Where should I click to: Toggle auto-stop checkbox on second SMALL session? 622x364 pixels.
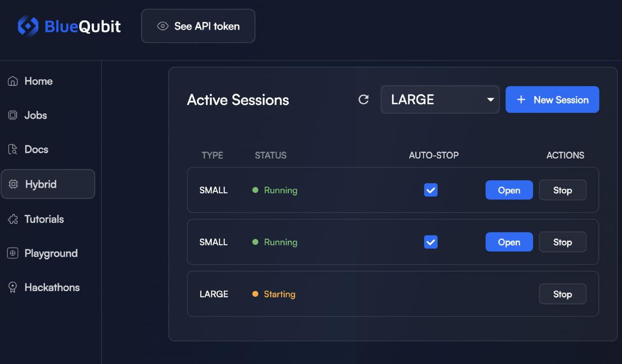pos(431,242)
